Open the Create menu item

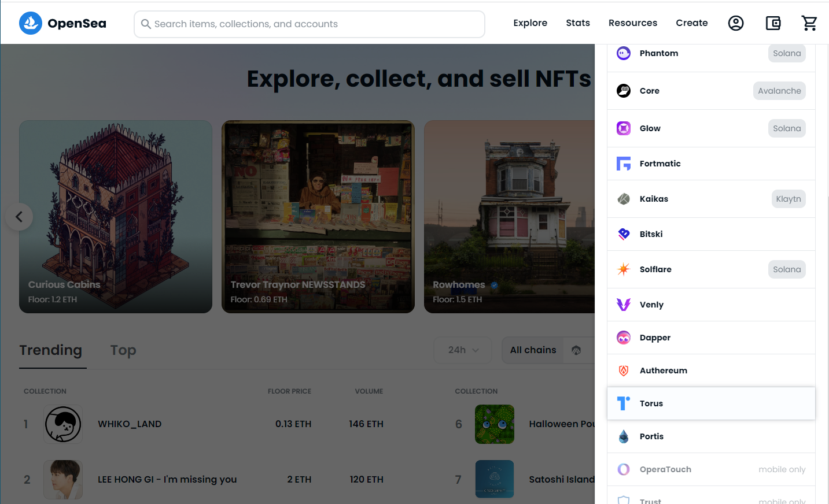tap(692, 23)
